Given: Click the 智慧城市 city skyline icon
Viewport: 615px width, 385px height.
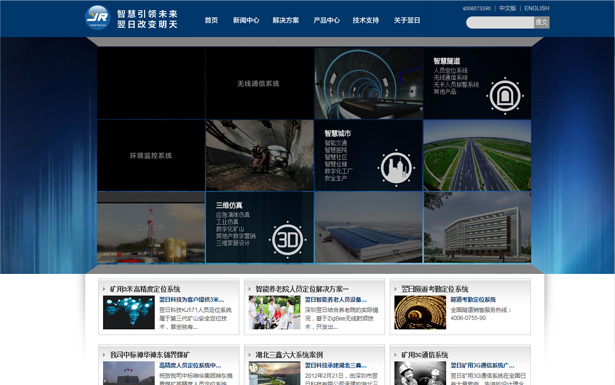Looking at the screenshot, I should (x=396, y=168).
